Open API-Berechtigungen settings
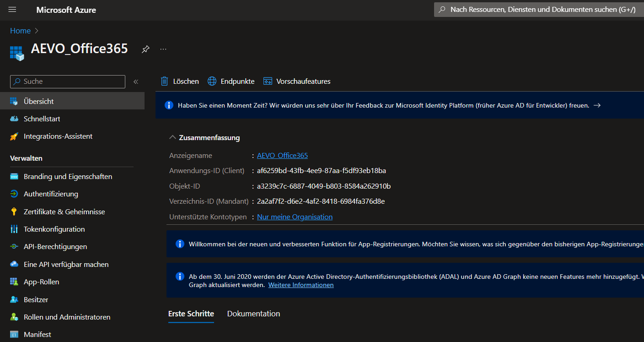The height and width of the screenshot is (342, 644). (56, 246)
